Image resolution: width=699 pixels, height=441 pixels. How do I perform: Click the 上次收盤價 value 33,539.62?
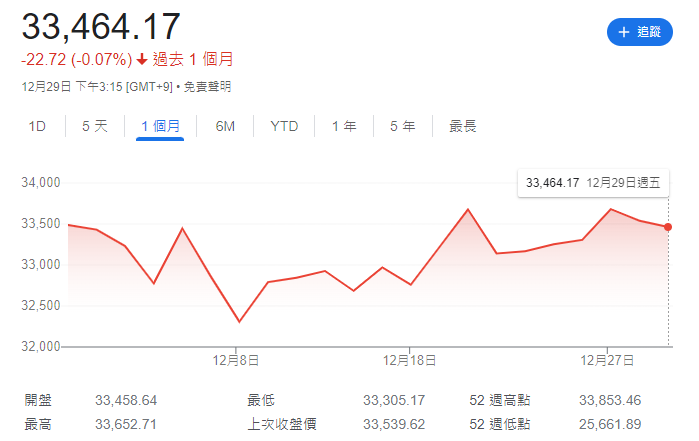[x=394, y=425]
